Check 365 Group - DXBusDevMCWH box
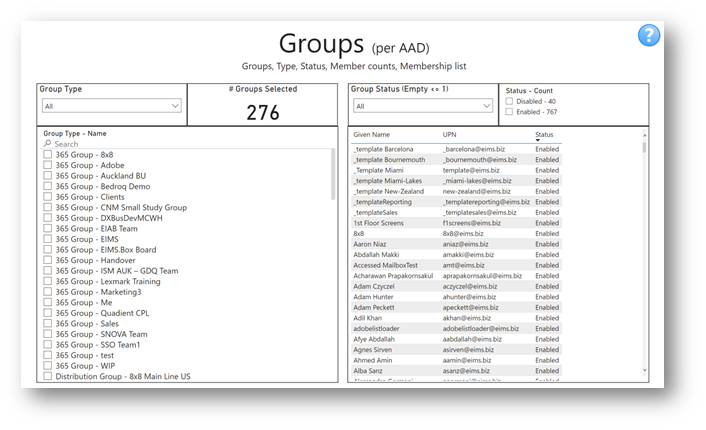This screenshot has height=430, width=706. point(47,218)
